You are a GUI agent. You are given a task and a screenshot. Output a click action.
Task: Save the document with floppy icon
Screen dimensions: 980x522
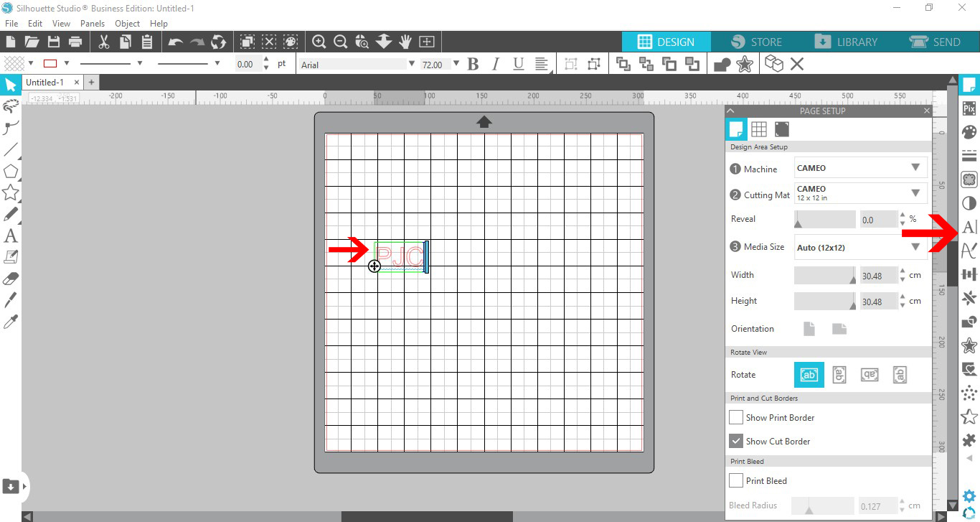coord(53,42)
